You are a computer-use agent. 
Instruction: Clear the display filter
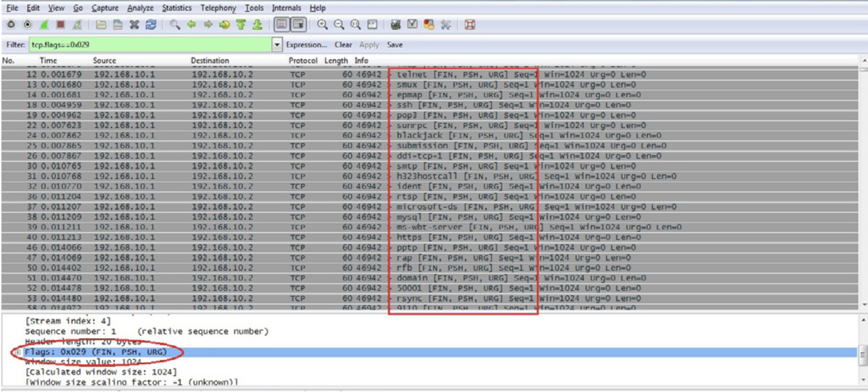click(x=343, y=45)
